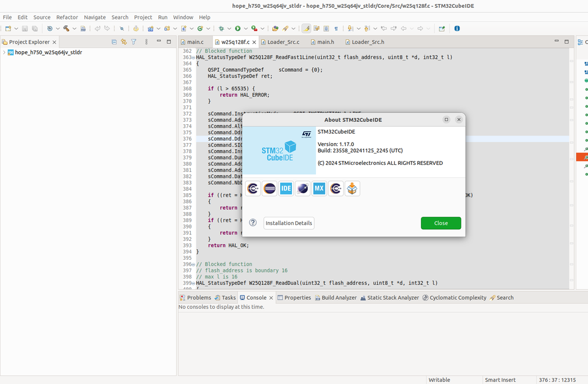The height and width of the screenshot is (384, 588).
Task: Click the New file toolbar icon
Action: (x=8, y=28)
